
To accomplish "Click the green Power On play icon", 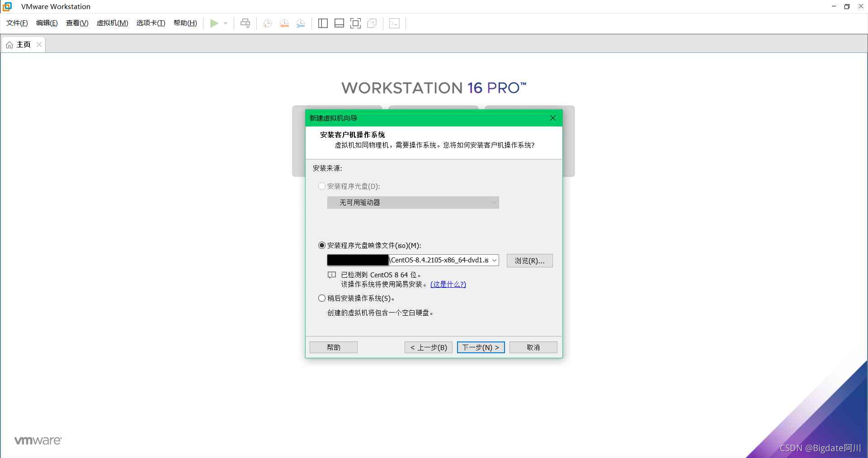I will pos(214,23).
